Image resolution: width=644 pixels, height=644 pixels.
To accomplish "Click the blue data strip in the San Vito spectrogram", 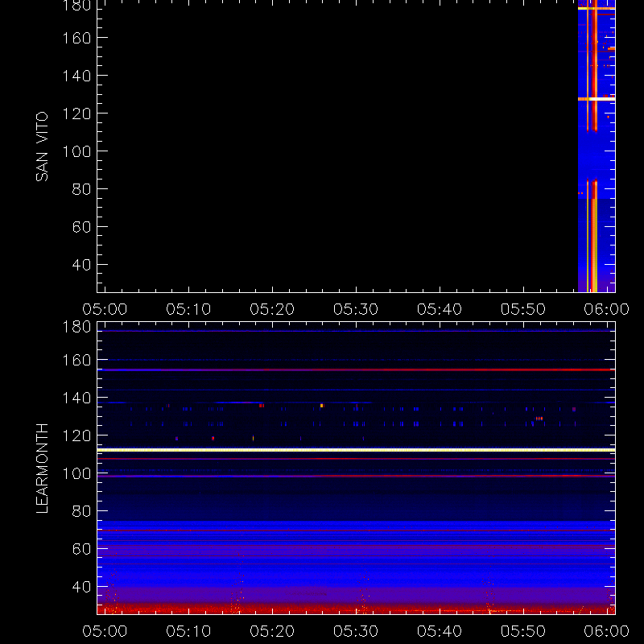I will point(597,147).
